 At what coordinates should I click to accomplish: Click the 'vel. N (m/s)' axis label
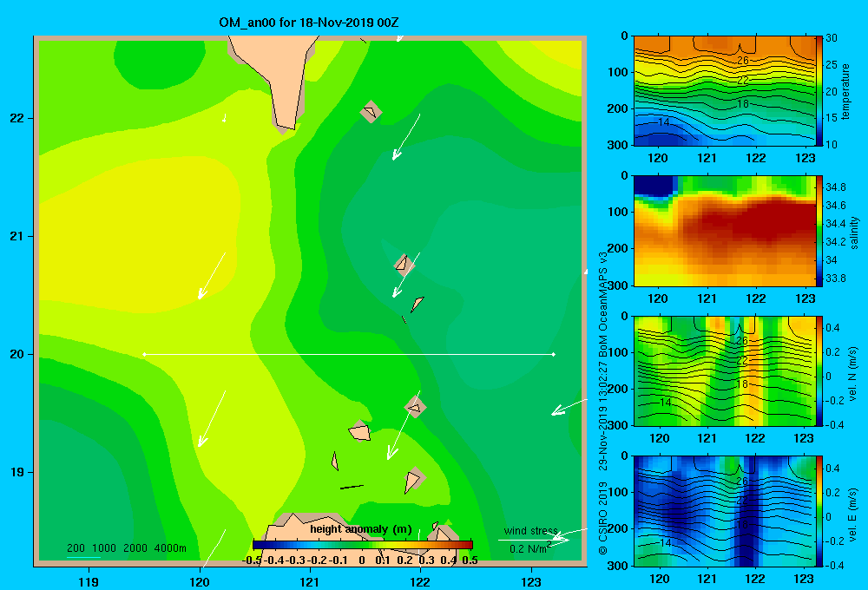tap(852, 374)
